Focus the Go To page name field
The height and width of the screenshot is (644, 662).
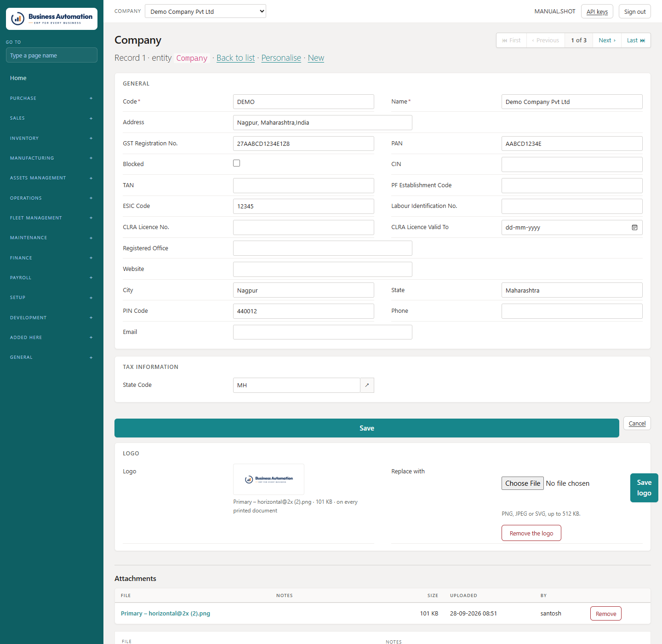(x=51, y=55)
